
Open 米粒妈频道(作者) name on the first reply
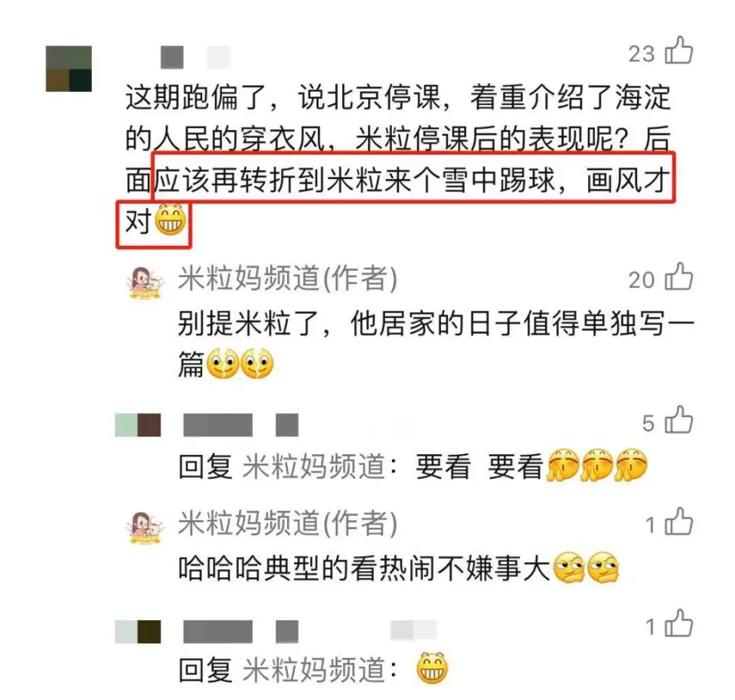tap(288, 278)
